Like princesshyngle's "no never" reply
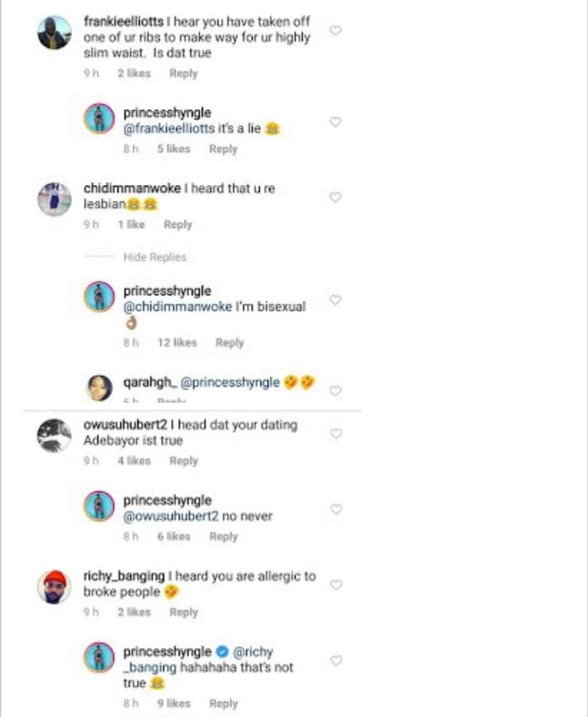588x717 pixels. pos(336,509)
